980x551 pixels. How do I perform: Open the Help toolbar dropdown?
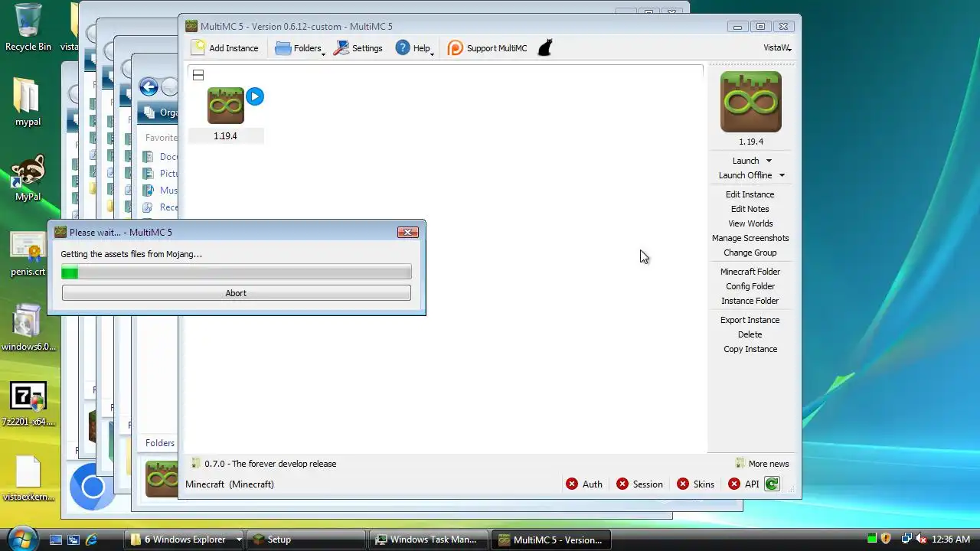414,48
